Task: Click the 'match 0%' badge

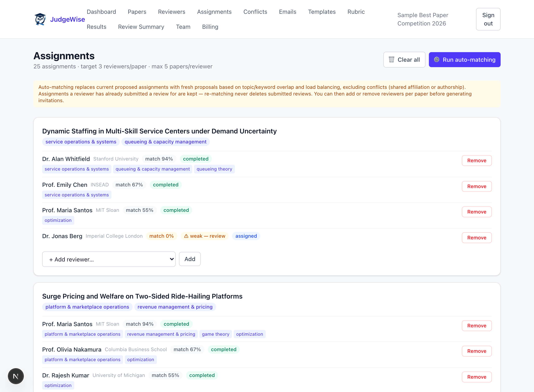Action: click(161, 236)
